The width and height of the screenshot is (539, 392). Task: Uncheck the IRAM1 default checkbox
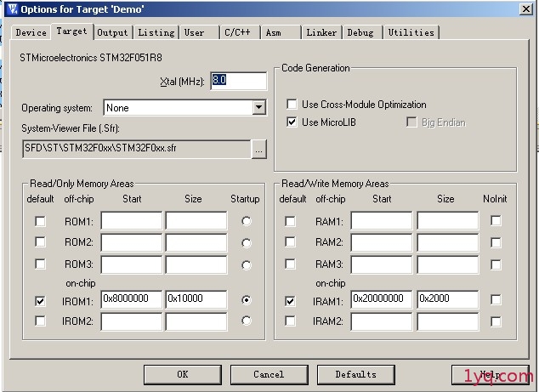click(290, 301)
